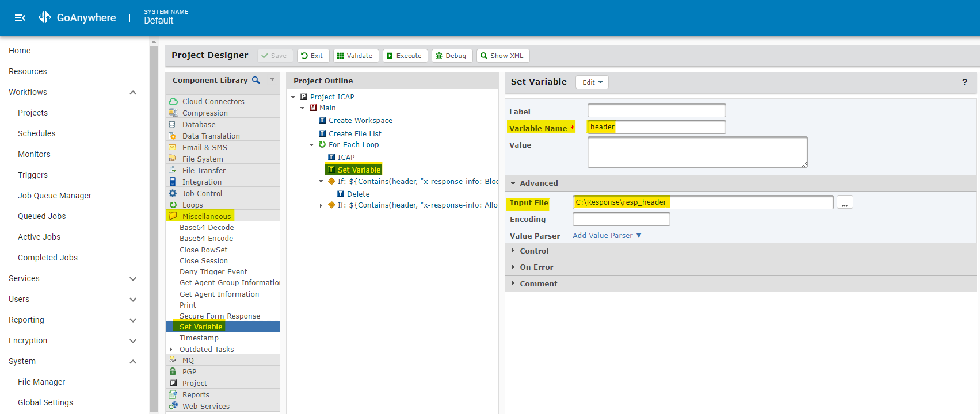980x414 pixels.
Task: Collapse the sidebar with the hamburger menu icon
Action: pyautogui.click(x=20, y=18)
